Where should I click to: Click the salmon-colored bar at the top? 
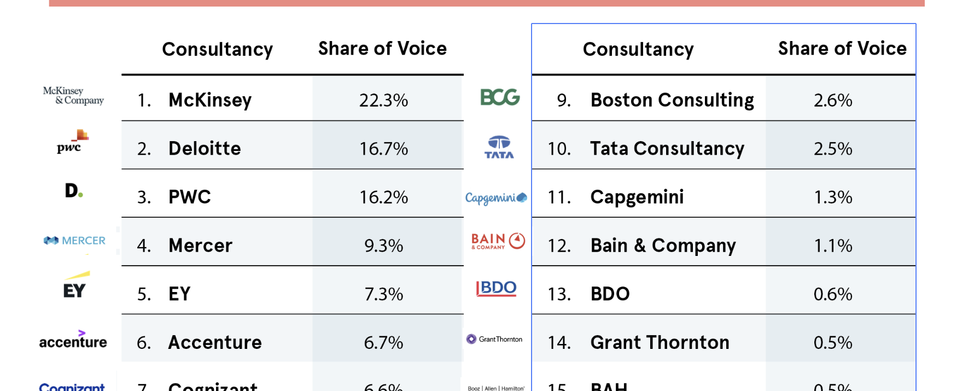487,3
